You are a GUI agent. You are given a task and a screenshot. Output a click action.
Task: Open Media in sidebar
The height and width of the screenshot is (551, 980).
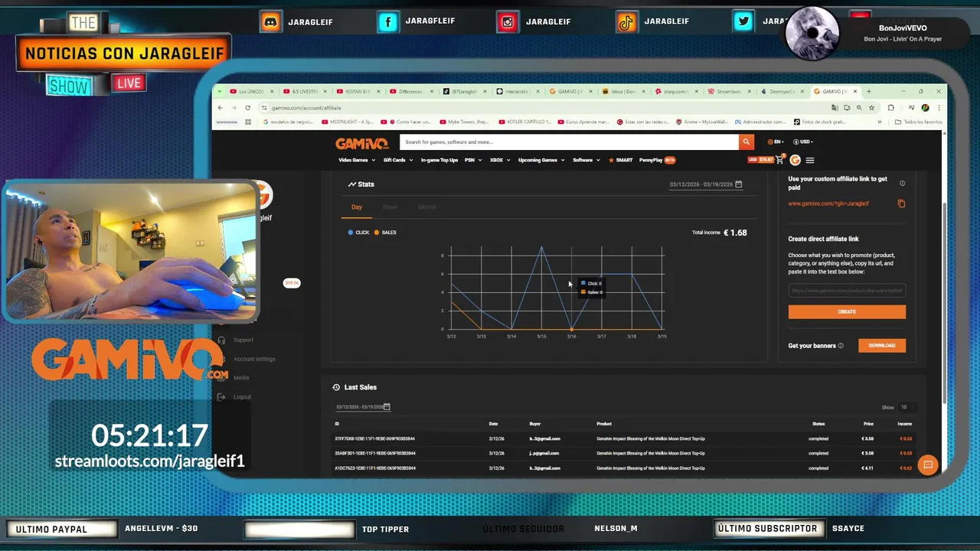click(x=241, y=377)
